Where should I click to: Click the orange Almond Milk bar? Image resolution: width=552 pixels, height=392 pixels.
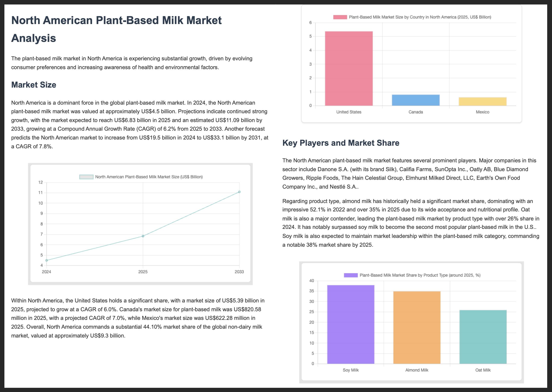pyautogui.click(x=417, y=327)
